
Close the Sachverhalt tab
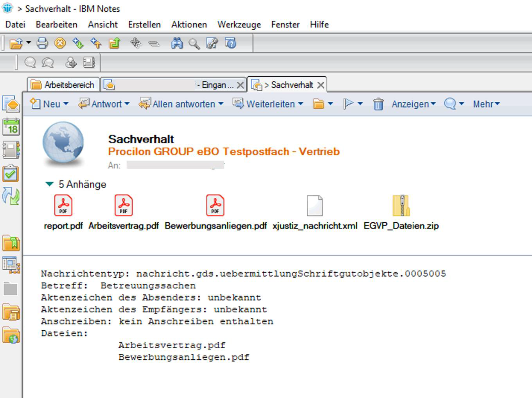point(321,85)
